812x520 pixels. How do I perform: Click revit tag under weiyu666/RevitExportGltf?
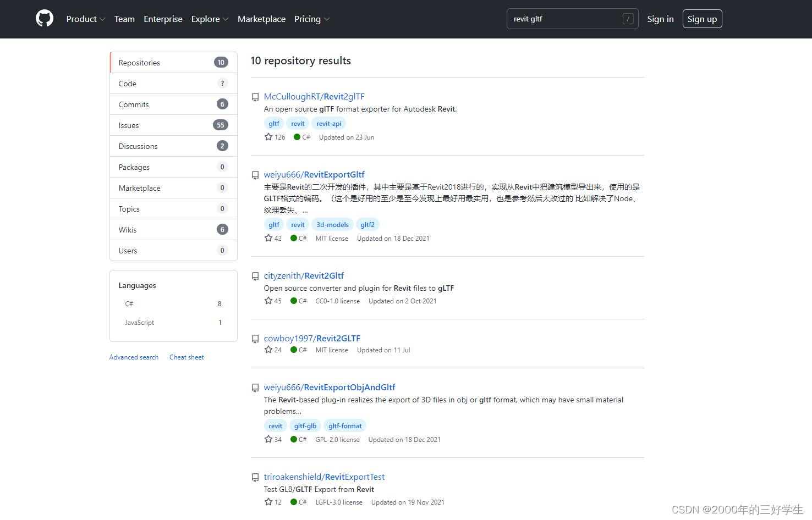point(298,225)
